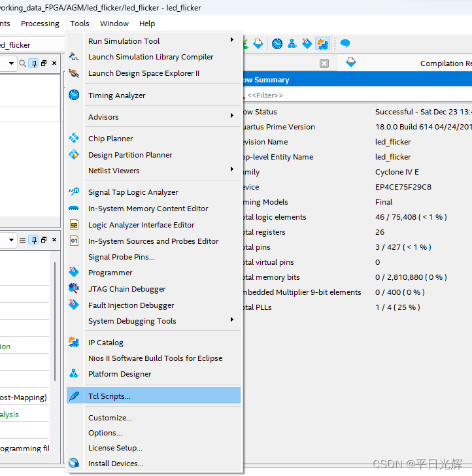Close the table of contents pane
Screen dimensions: 472x476
pyautogui.click(x=324, y=63)
